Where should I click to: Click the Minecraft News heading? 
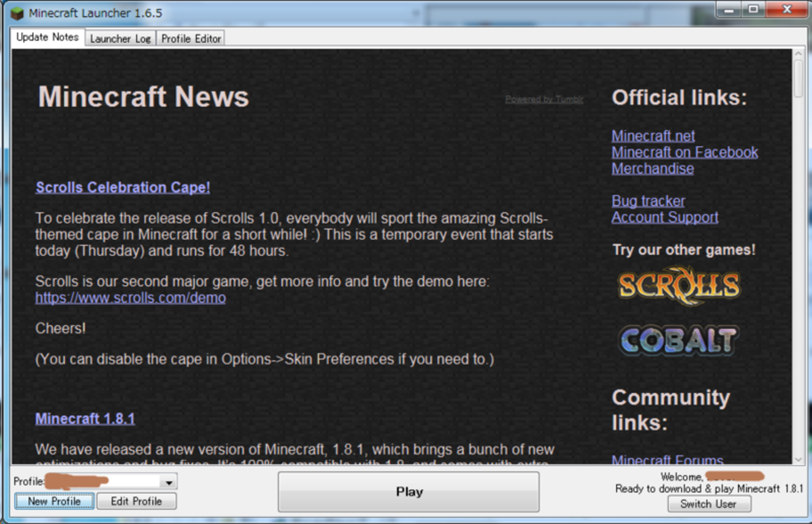tap(144, 97)
